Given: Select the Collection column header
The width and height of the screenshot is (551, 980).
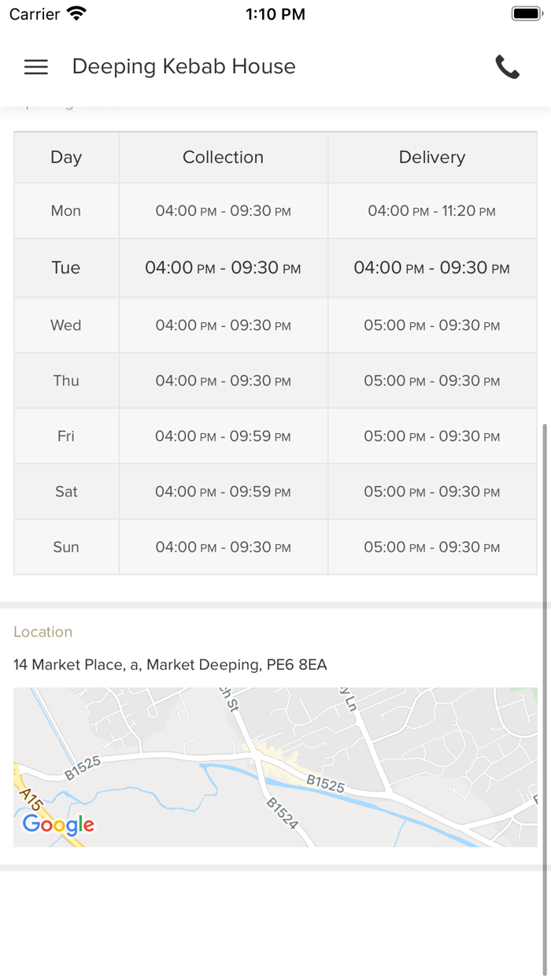Looking at the screenshot, I should point(223,158).
